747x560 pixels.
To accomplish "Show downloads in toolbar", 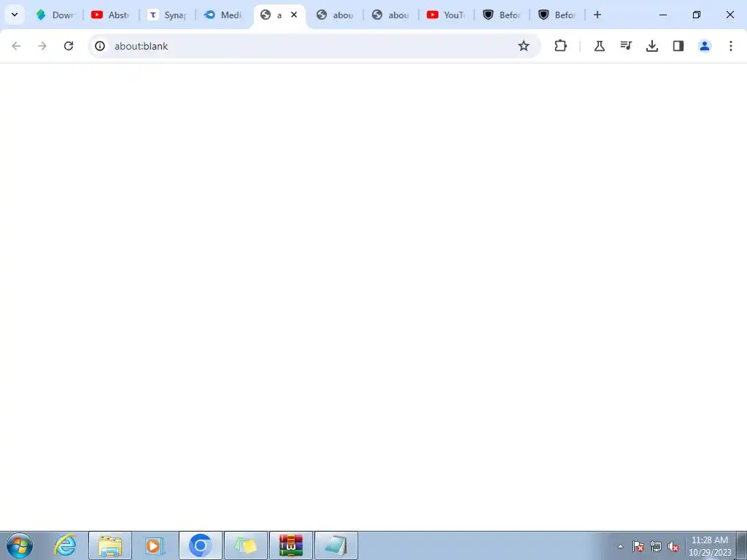I will pos(652,46).
